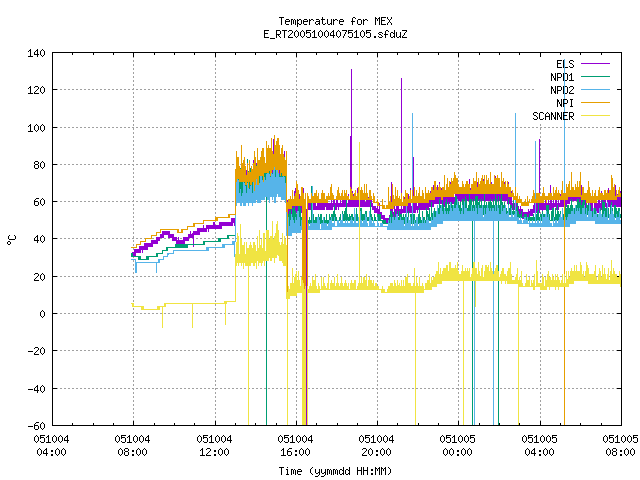Click the x-axis tick label 051005 04:00
The height and width of the screenshot is (480, 640).
[x=540, y=446]
